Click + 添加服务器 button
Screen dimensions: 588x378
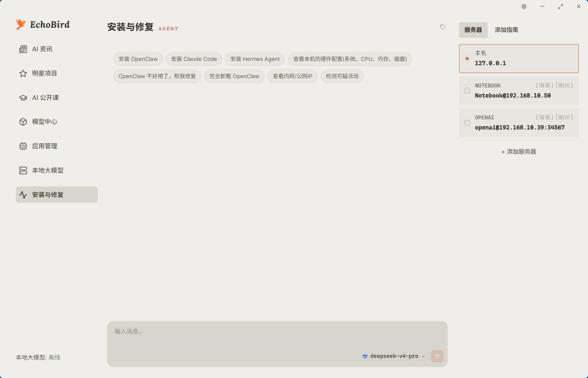519,152
